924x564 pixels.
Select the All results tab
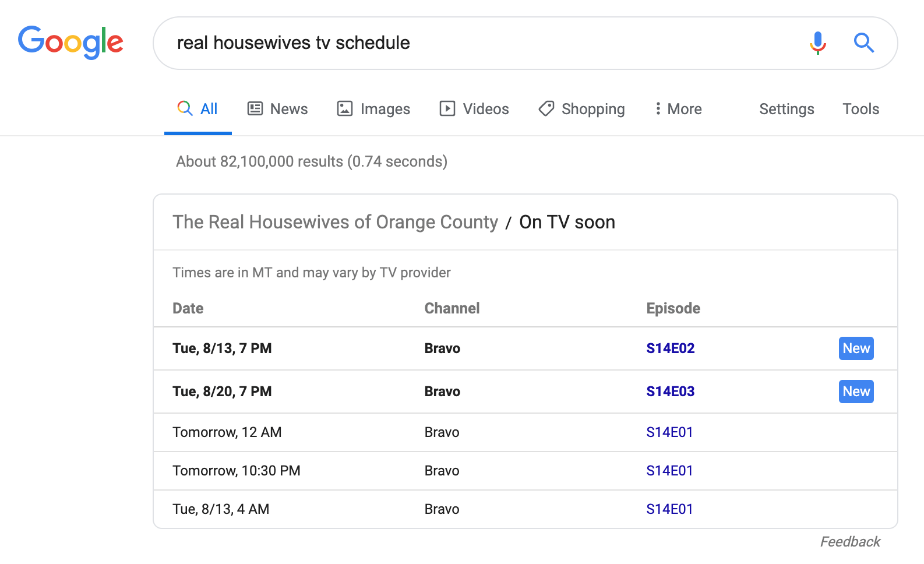point(198,109)
